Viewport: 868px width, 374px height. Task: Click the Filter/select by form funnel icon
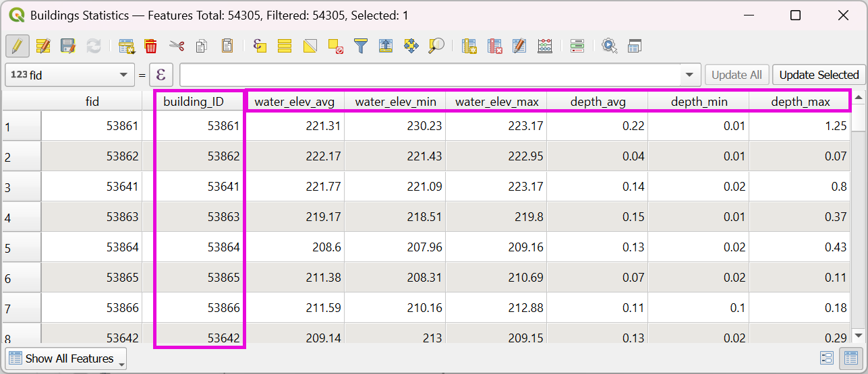[x=361, y=46]
